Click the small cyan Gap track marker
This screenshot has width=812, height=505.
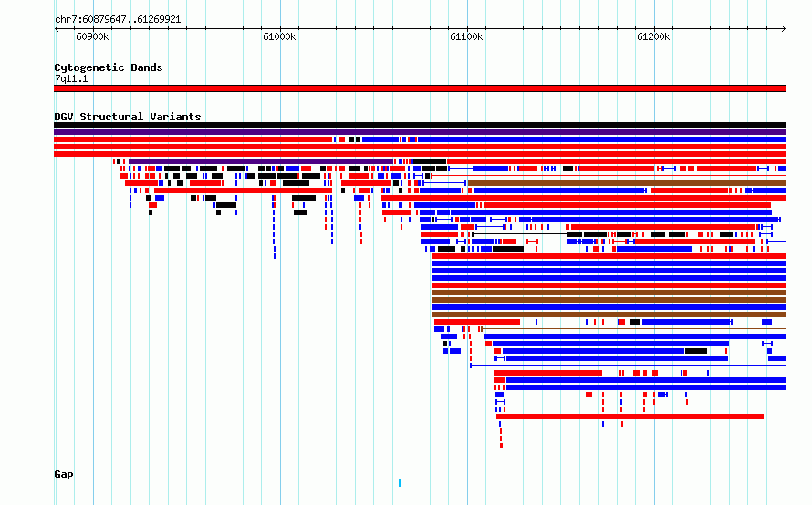pyautogui.click(x=400, y=483)
